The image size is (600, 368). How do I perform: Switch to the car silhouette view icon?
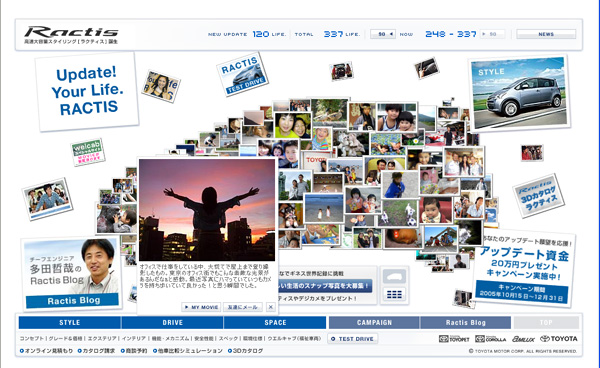pos(394,276)
